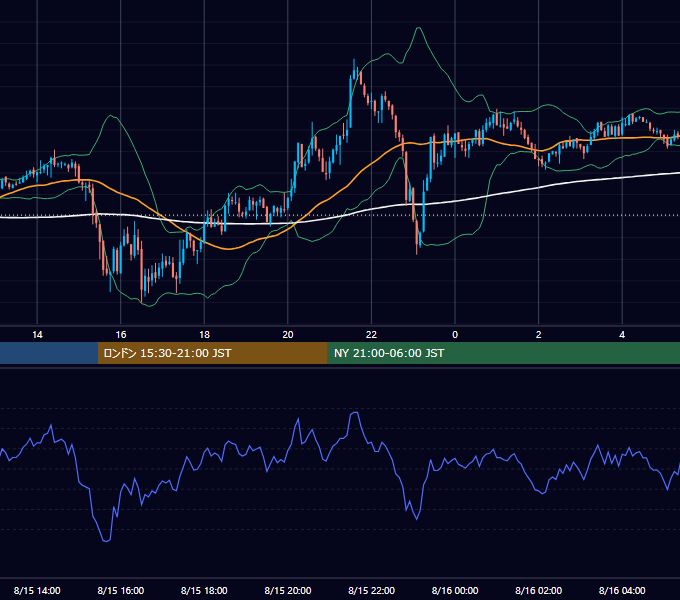680x600 pixels.
Task: Click the '8/16 00:00' date label
Action: point(455,590)
